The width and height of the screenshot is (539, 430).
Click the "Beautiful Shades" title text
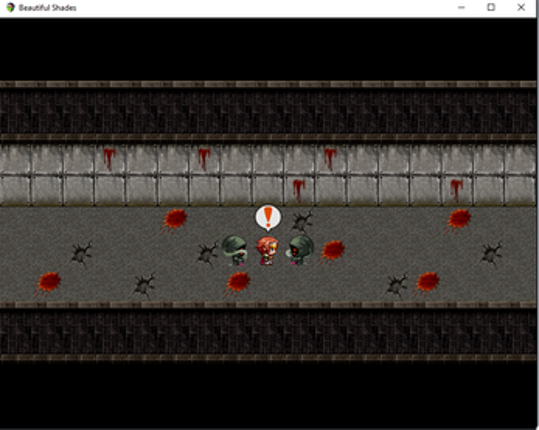click(x=47, y=8)
